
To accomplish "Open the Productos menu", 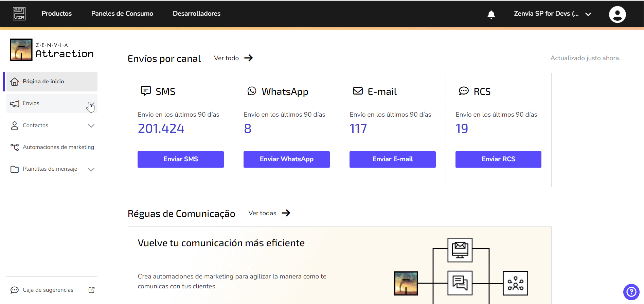I will pos(57,14).
